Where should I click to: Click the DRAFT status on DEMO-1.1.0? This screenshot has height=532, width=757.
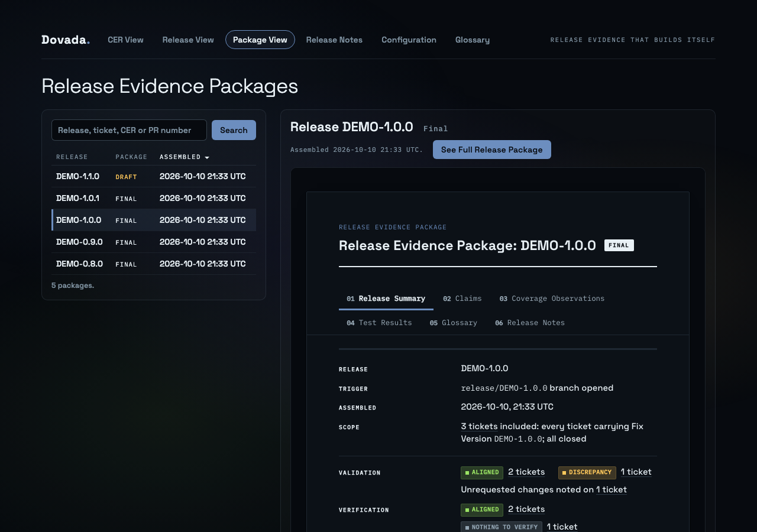[126, 177]
